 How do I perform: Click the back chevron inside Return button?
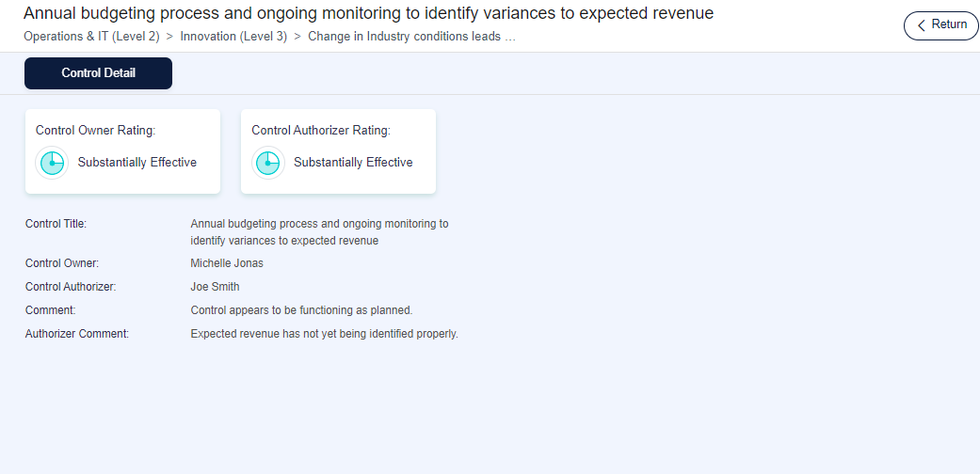point(921,25)
